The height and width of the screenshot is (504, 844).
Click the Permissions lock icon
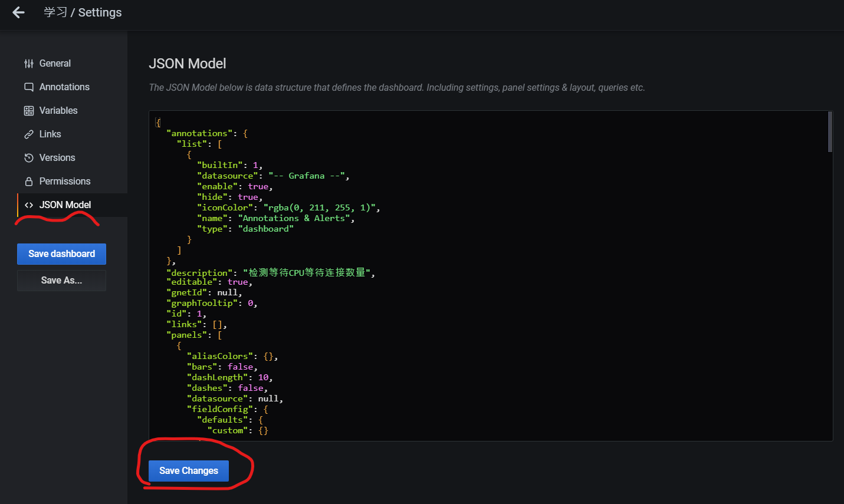[28, 182]
